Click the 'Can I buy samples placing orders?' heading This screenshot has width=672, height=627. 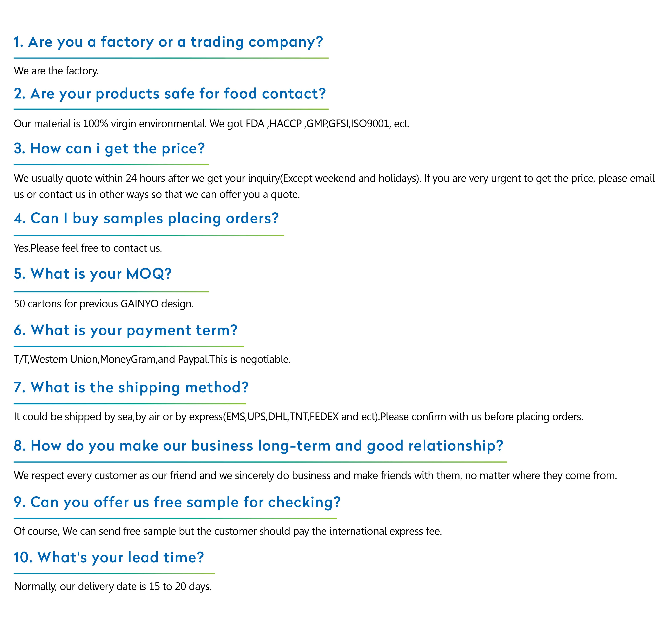coord(146,219)
